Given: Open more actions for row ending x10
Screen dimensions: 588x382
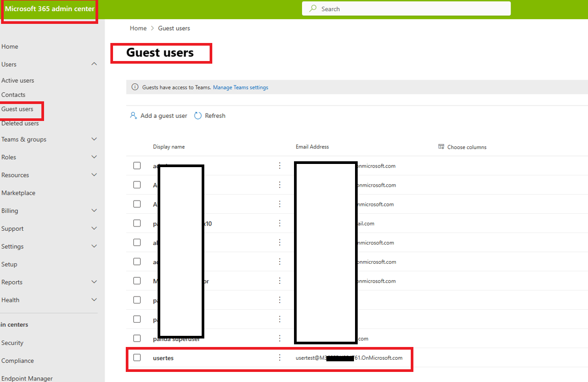Looking at the screenshot, I should pyautogui.click(x=279, y=223).
